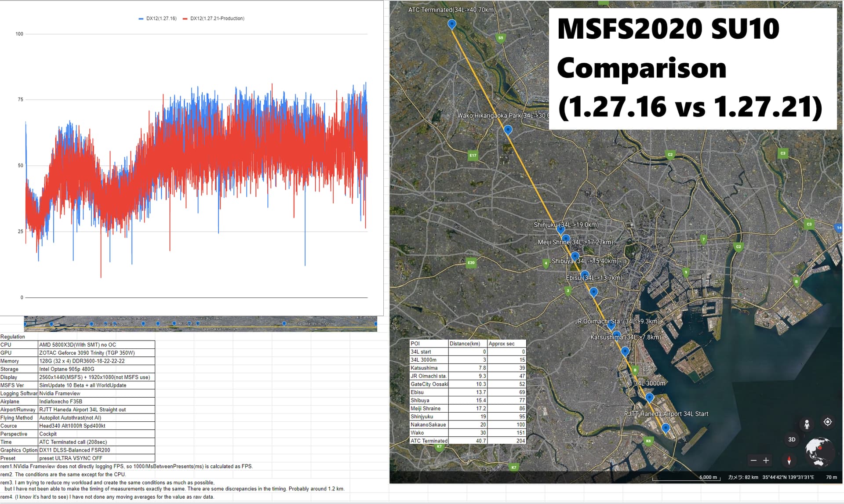Click the 'Approx sec' header cell
The image size is (844, 504).
pos(507,344)
